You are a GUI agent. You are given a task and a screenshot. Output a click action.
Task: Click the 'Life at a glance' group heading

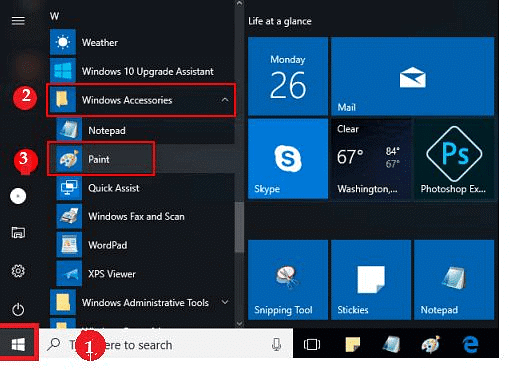(280, 21)
